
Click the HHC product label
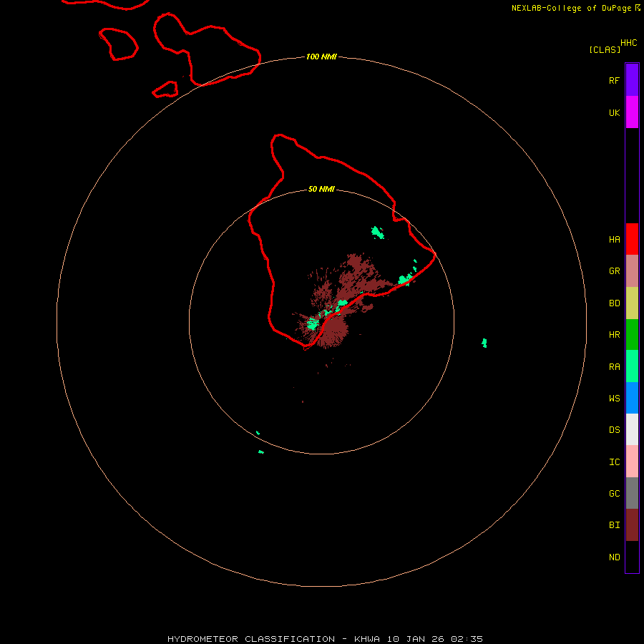click(x=628, y=43)
